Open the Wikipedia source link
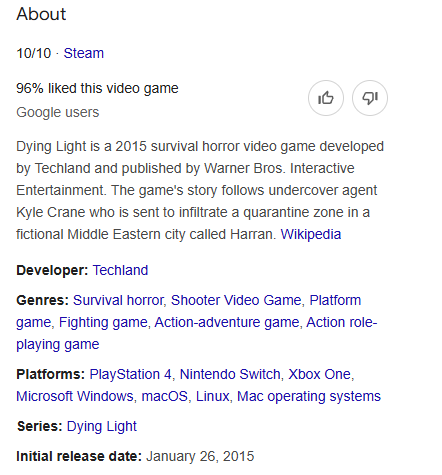 point(311,234)
